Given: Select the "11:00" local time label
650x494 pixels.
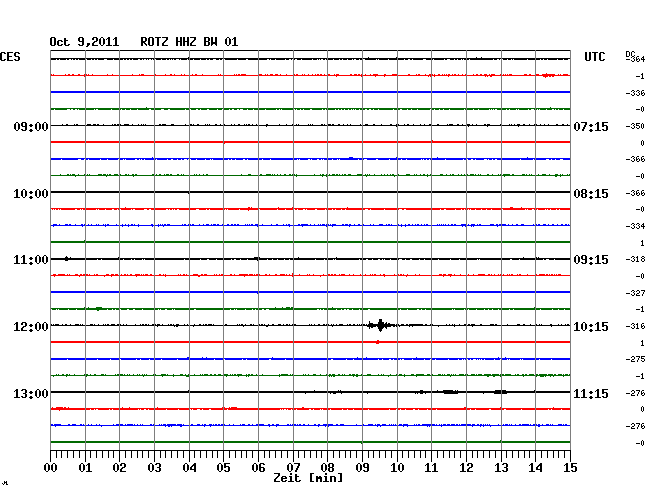Looking at the screenshot, I should (x=31, y=260).
